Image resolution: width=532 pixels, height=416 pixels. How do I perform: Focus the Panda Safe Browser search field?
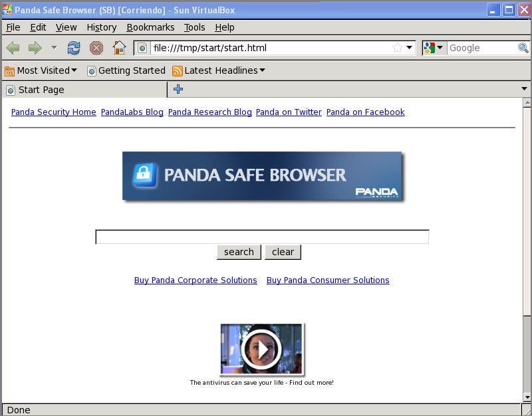point(262,237)
